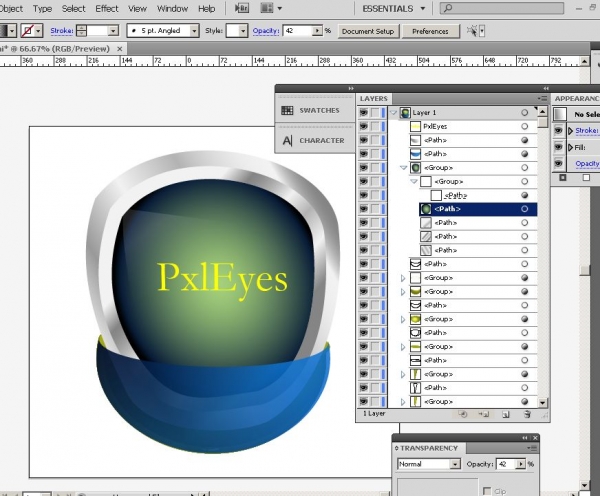Click the Layer 1 thumbnail in Layers panel

405,113
